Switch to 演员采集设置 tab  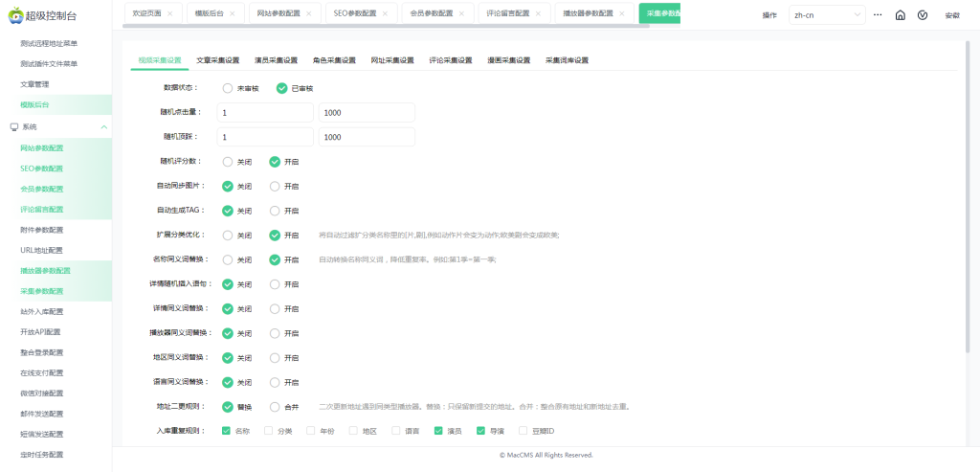(x=276, y=60)
